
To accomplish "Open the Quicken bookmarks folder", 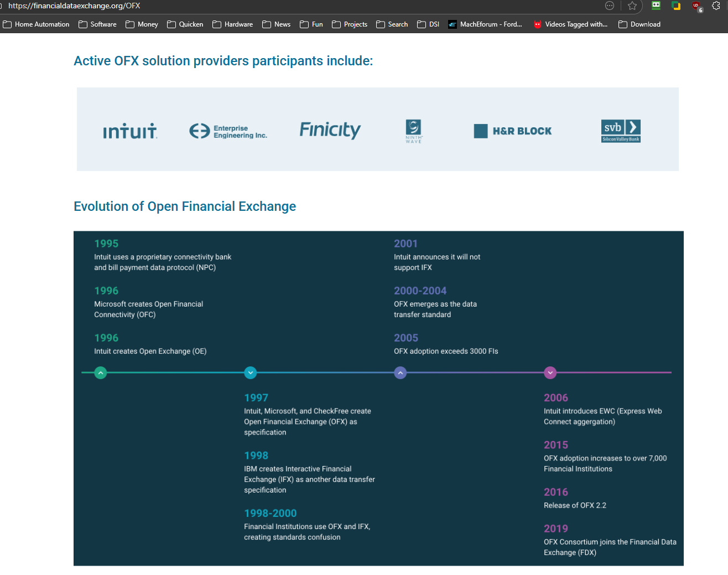I will pyautogui.click(x=185, y=24).
